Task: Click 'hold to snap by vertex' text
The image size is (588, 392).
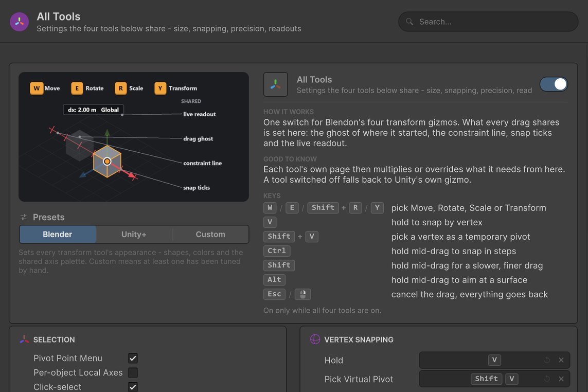Action: coord(437,222)
